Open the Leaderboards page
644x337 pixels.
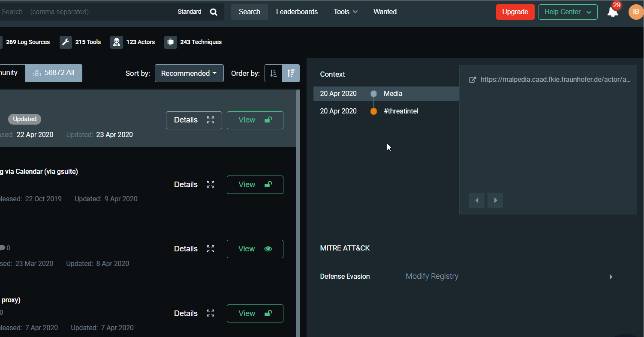point(297,12)
